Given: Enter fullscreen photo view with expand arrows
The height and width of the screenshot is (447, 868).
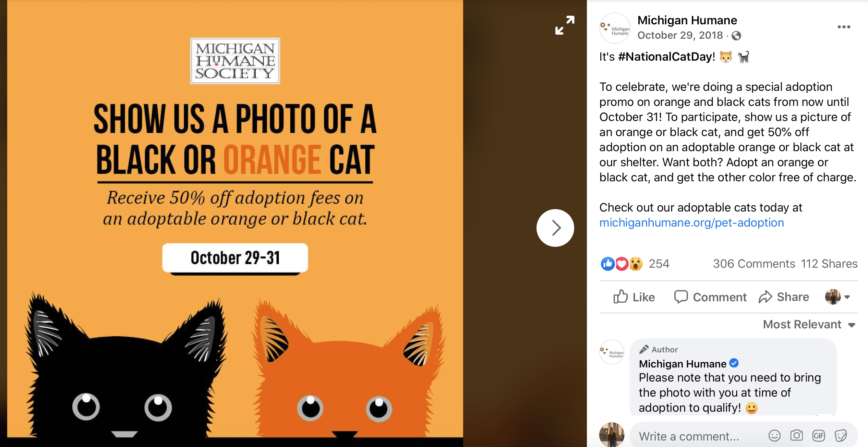Looking at the screenshot, I should (565, 25).
